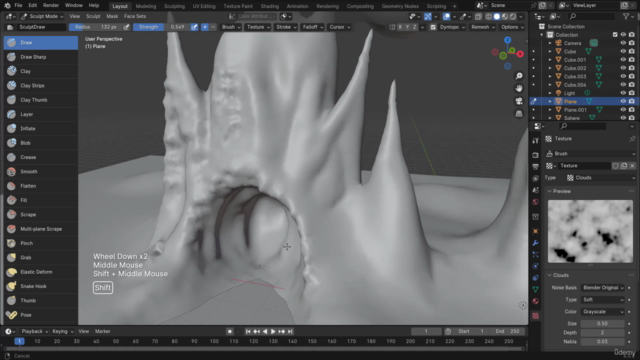Viewport: 640px width, 360px height.
Task: Switch to the Shading workspace tab
Action: coord(270,6)
